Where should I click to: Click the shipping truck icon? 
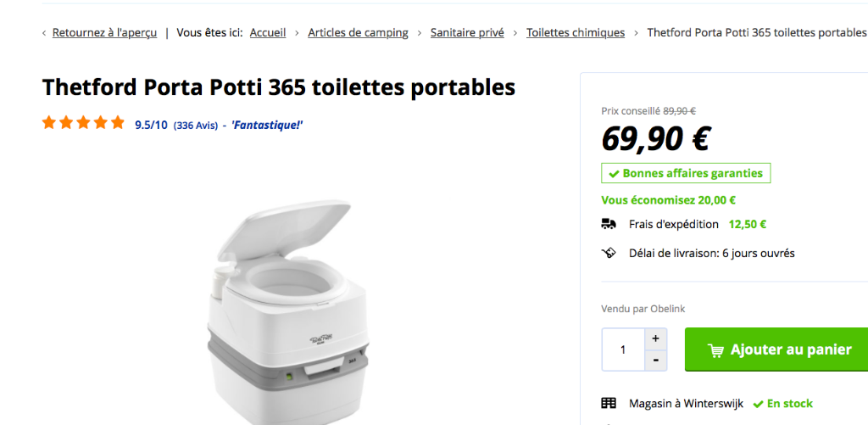pyautogui.click(x=609, y=225)
